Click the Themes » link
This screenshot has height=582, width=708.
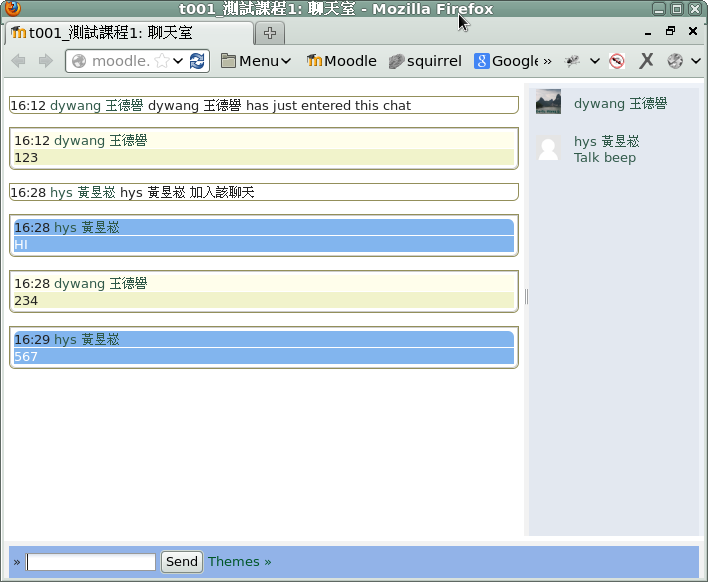239,562
